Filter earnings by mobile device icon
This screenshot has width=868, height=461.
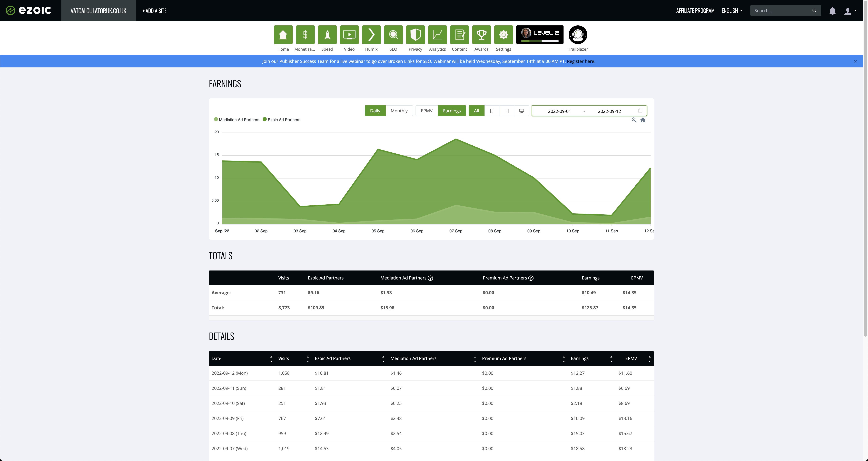tap(492, 111)
